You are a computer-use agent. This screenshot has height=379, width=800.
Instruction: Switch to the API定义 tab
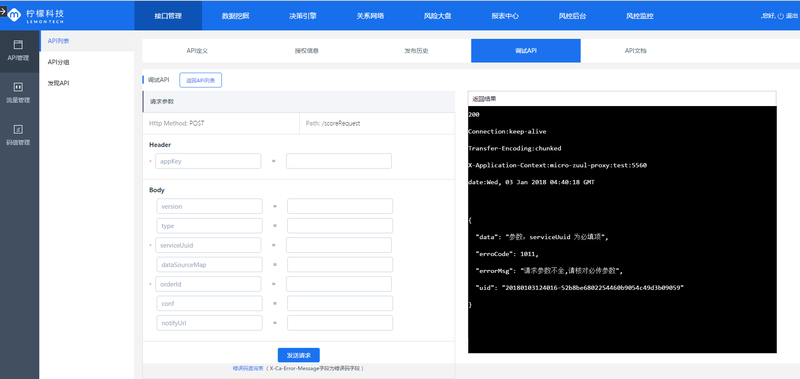(197, 50)
